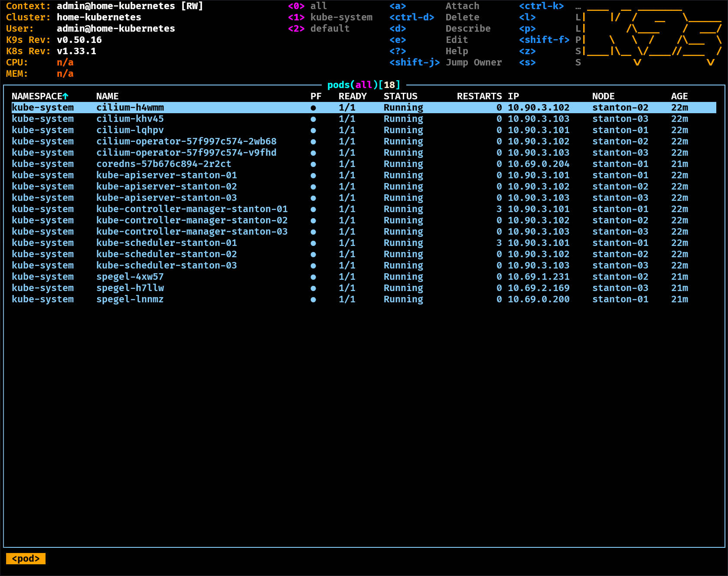Click the PF dot for spegel-lnnmz

click(x=313, y=300)
